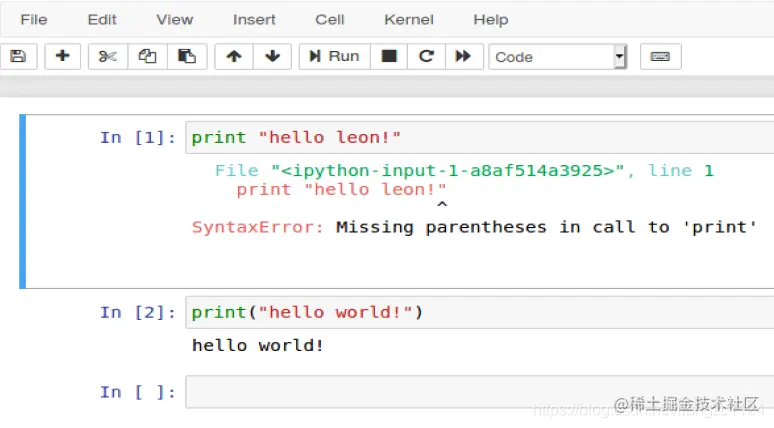Open the File menu
The width and height of the screenshot is (774, 428).
[34, 20]
